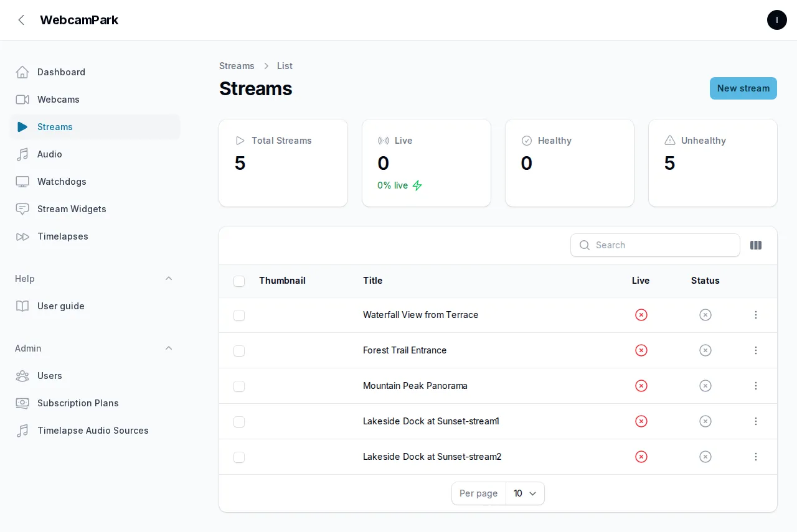Open the Per page dropdown showing 10
This screenshot has height=532, width=797.
click(x=525, y=493)
